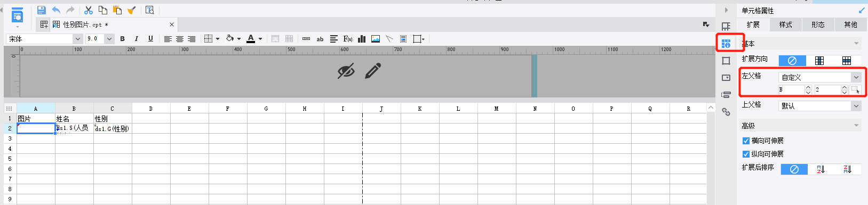The height and width of the screenshot is (205, 868).
Task: Align cell text to the right
Action: click(x=192, y=39)
